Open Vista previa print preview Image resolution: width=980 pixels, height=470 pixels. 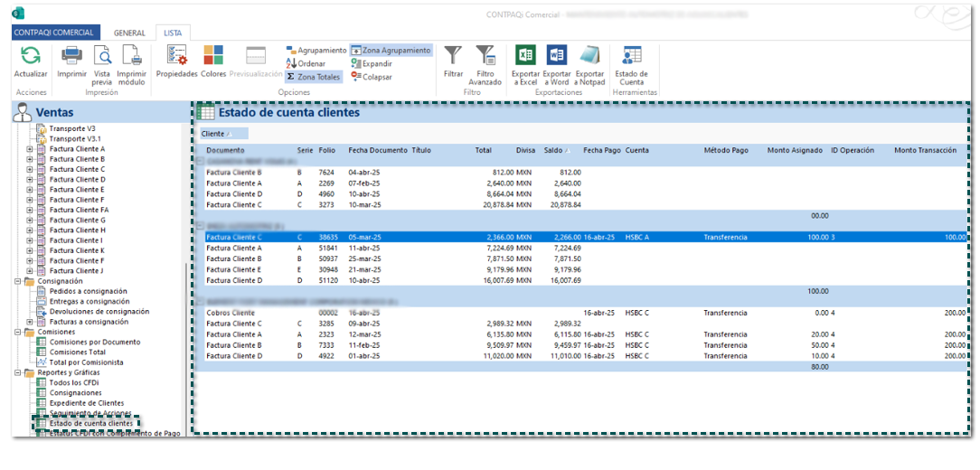click(x=102, y=56)
